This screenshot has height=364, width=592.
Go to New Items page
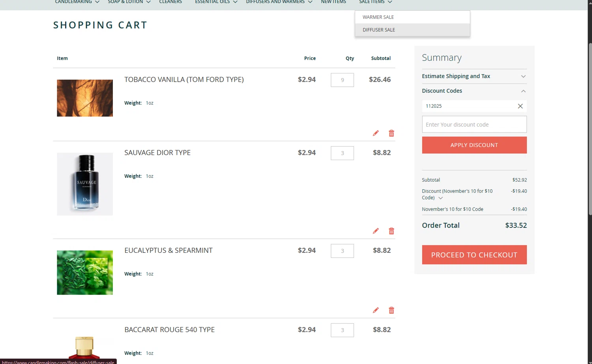333,2
